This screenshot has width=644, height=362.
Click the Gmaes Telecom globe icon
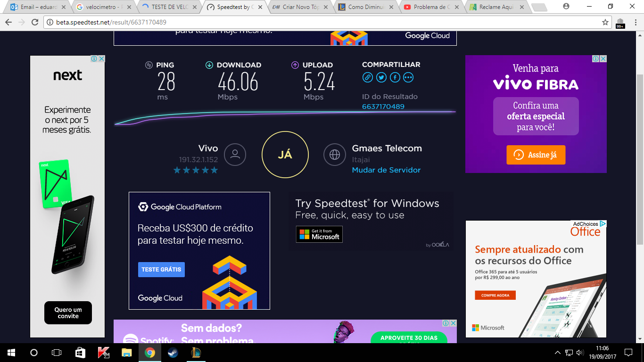[x=335, y=155]
